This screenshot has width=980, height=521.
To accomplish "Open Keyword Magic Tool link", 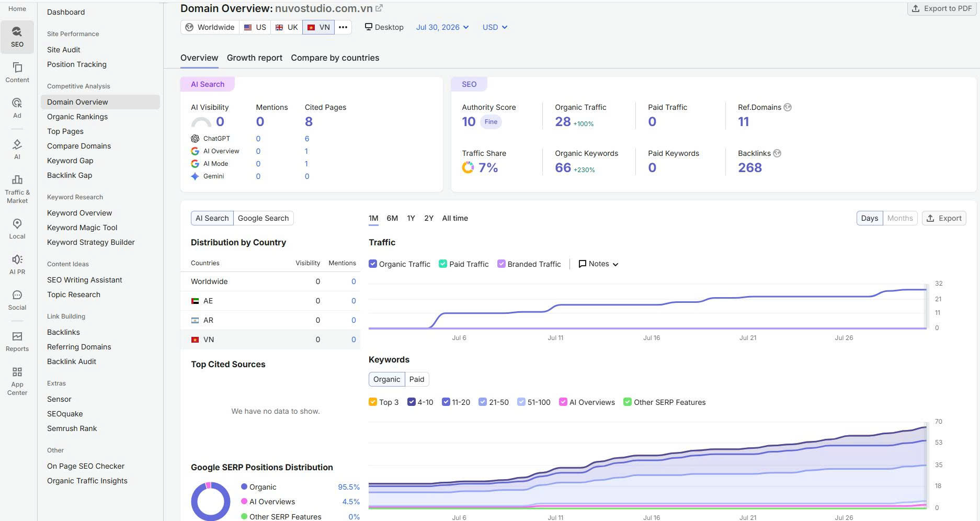I will point(82,228).
